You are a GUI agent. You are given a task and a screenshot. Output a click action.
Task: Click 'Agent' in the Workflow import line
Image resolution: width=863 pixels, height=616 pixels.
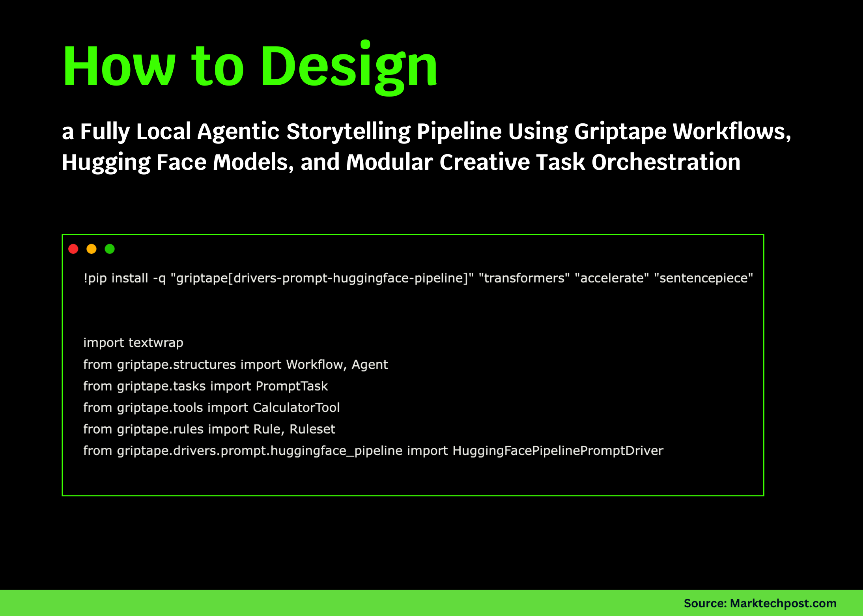(x=370, y=364)
